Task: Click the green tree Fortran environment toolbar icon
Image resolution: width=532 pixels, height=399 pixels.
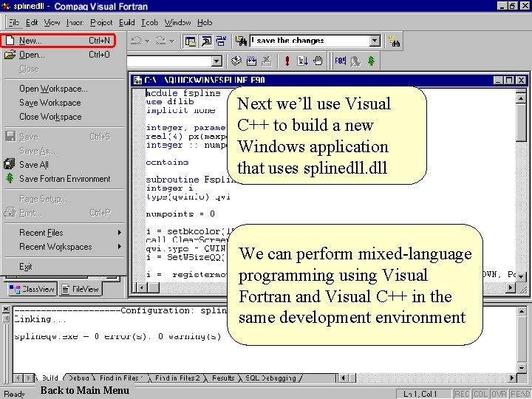Action: tap(372, 61)
